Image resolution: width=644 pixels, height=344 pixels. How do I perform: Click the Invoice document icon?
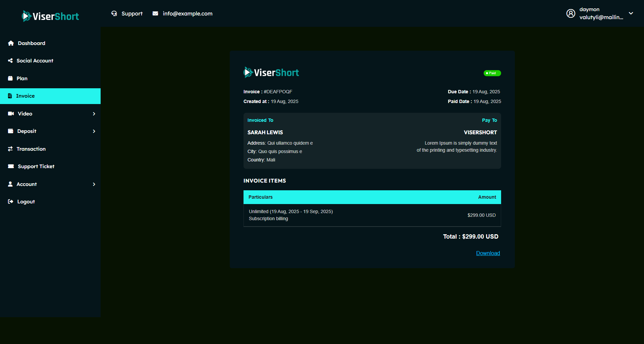tap(10, 96)
